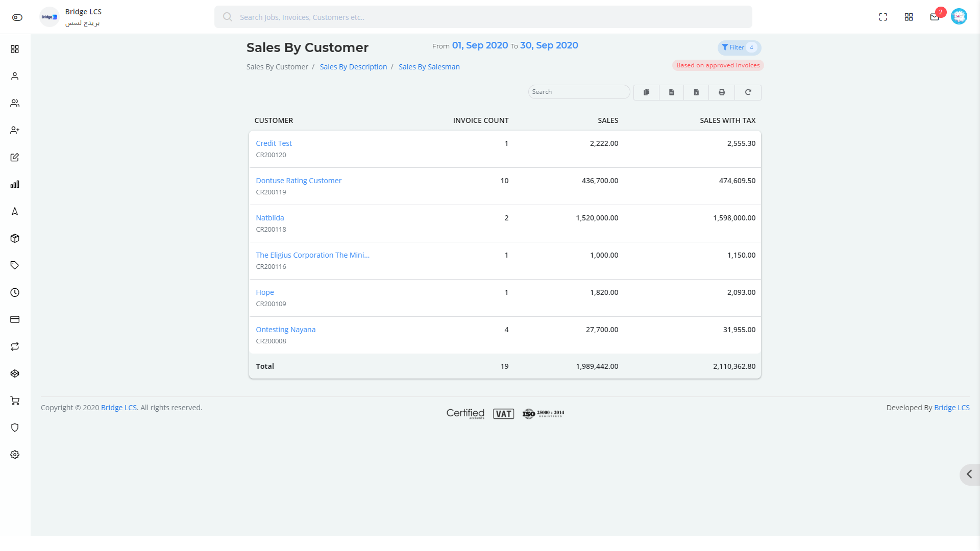Open Natblida customer link
This screenshot has height=551, width=980.
click(270, 218)
